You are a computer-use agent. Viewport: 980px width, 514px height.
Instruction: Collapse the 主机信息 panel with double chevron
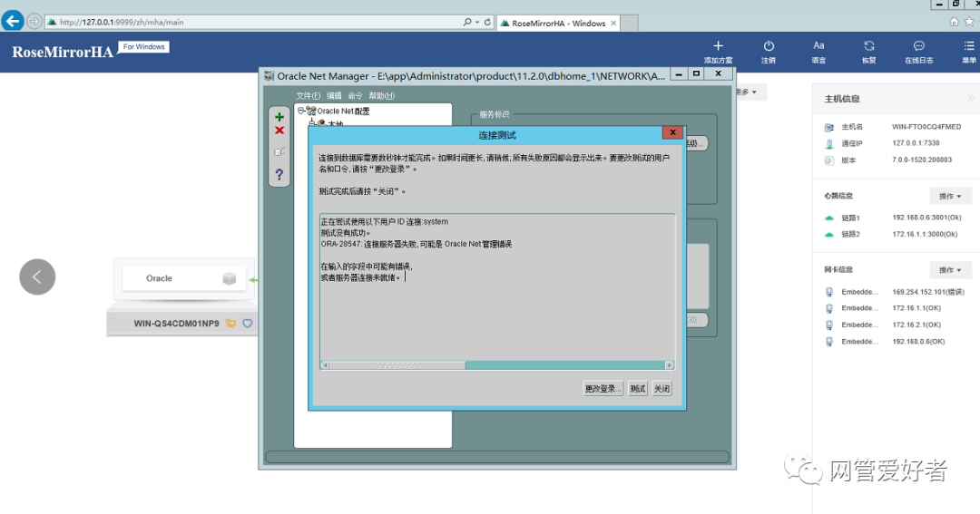971,99
